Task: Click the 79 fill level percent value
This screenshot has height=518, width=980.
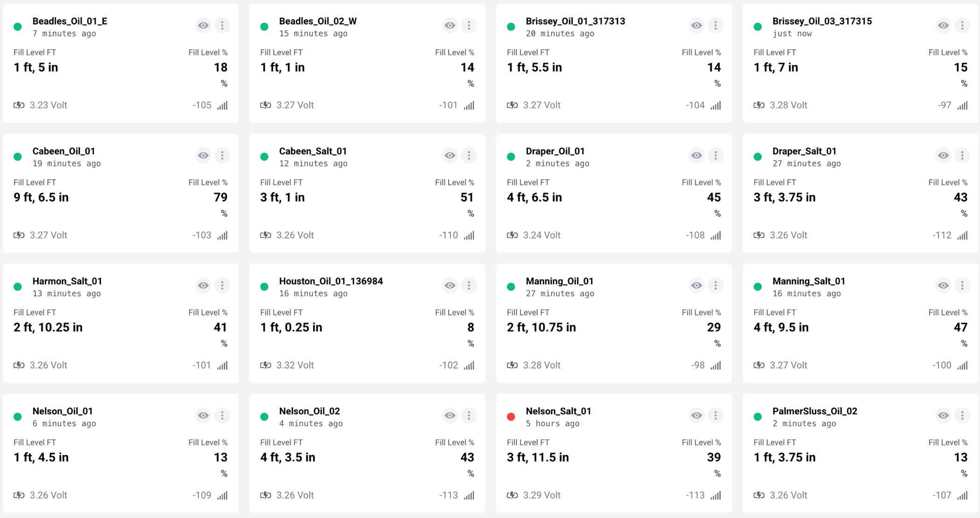Action: tap(220, 197)
